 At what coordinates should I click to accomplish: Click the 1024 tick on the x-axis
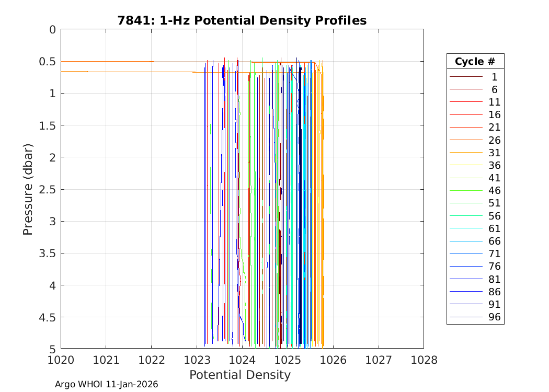click(x=242, y=360)
